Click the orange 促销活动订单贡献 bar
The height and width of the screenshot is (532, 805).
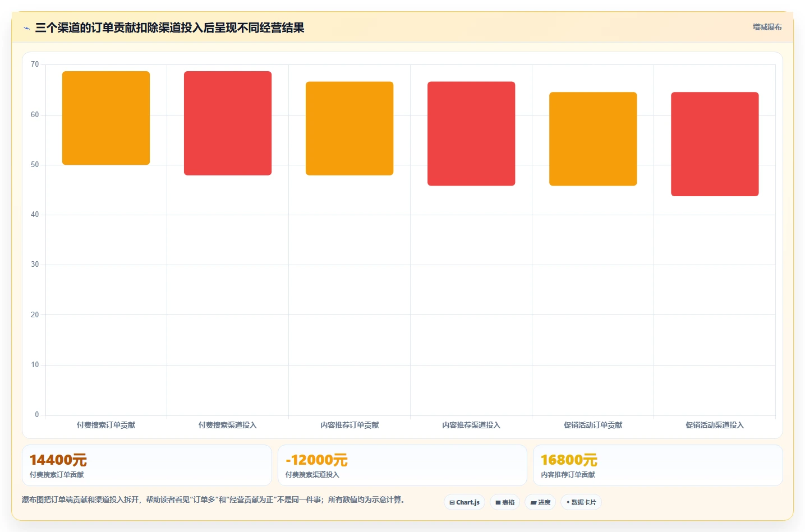click(593, 139)
